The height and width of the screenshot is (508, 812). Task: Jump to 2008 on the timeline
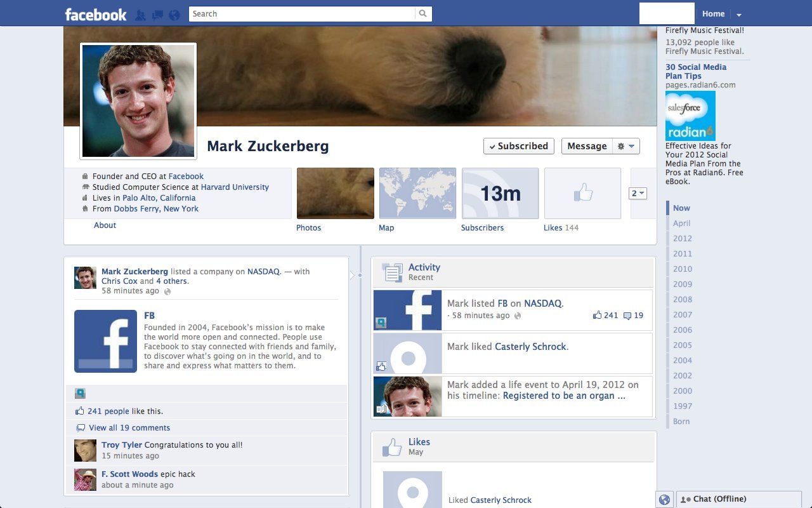(683, 300)
